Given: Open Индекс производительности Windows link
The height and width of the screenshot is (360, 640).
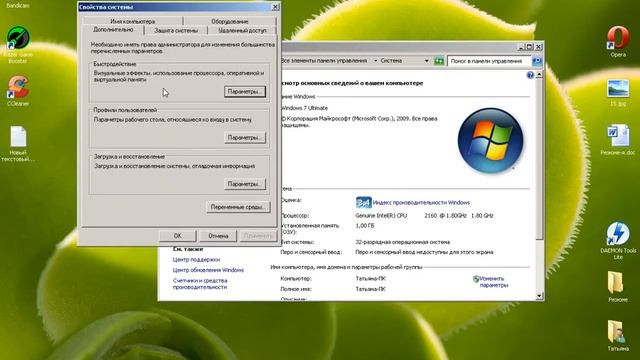Looking at the screenshot, I should [x=421, y=202].
